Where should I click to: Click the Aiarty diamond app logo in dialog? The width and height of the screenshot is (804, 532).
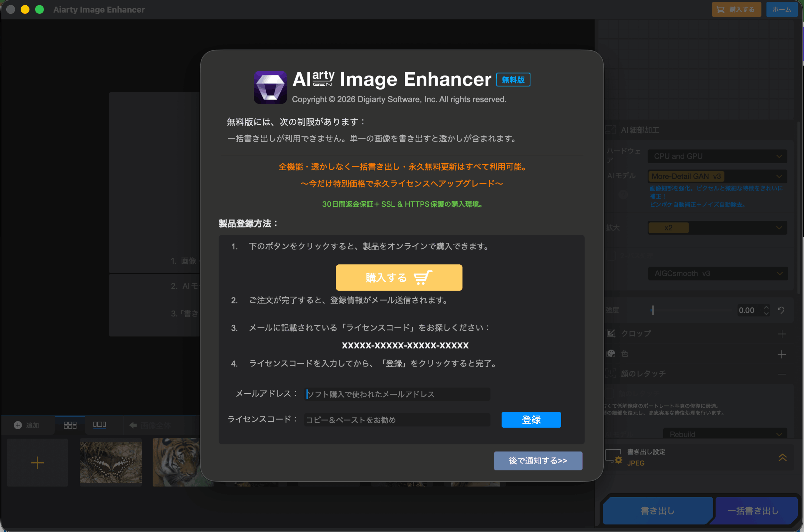point(270,87)
